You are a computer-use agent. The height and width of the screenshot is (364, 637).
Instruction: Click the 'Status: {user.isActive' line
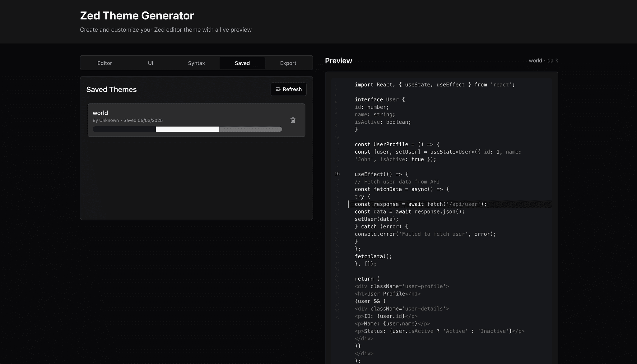[439, 331]
